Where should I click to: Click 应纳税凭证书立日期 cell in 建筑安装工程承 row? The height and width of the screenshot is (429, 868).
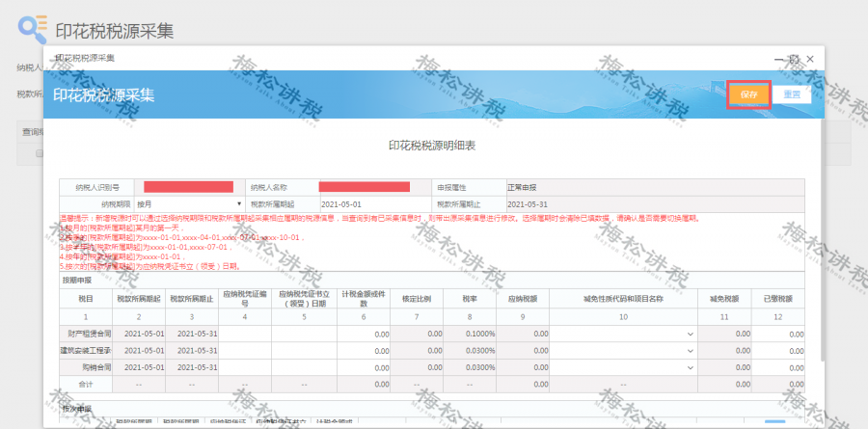coord(304,350)
